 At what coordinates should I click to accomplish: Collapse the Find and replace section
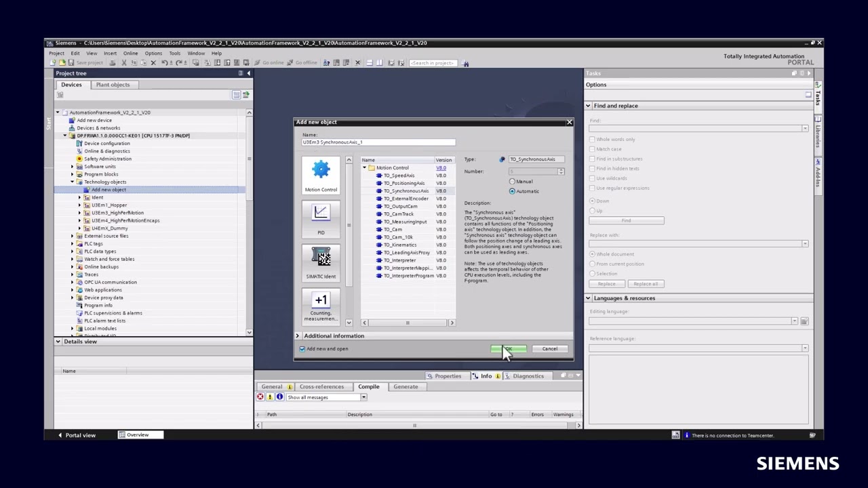click(x=588, y=106)
